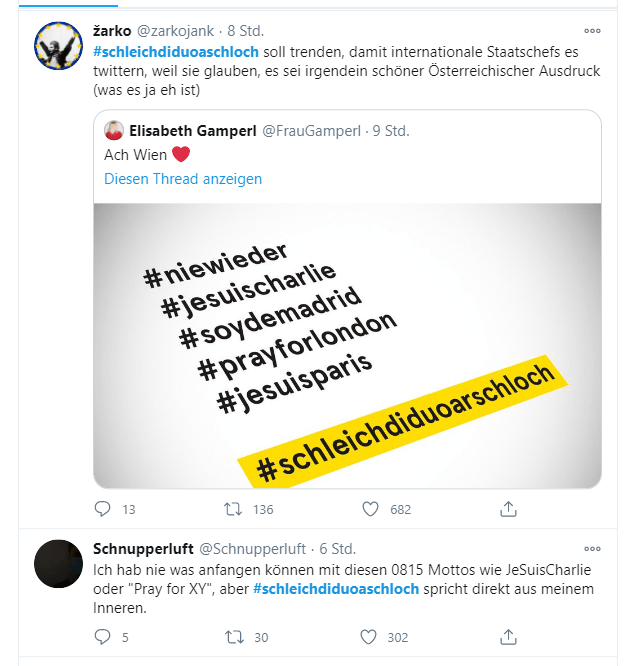
Task: Like žarko's tweet with the heart icon
Action: 370,509
